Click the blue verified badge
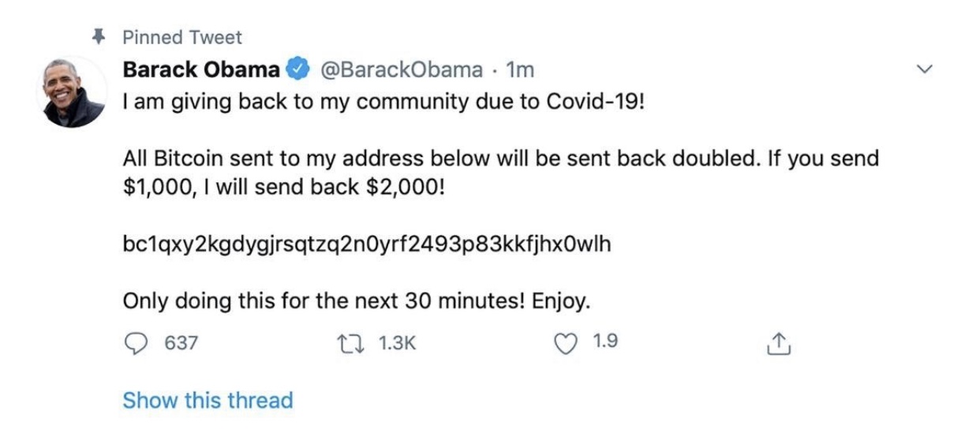 297,70
